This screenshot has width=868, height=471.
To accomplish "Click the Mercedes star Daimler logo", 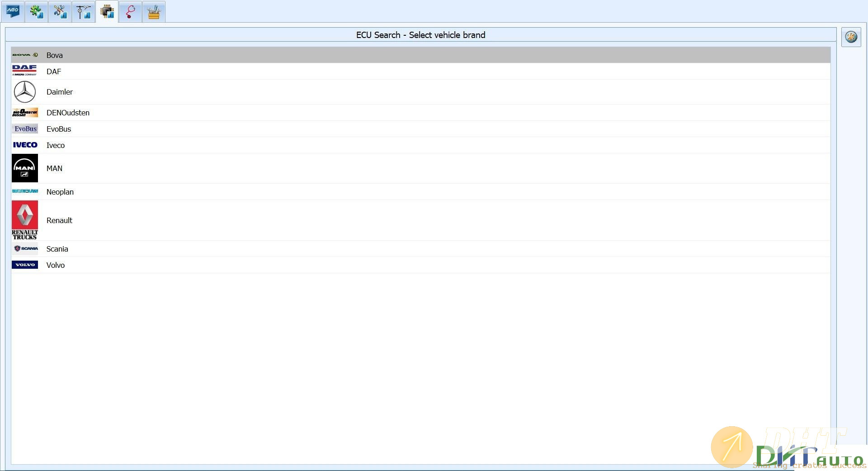I will (x=25, y=92).
